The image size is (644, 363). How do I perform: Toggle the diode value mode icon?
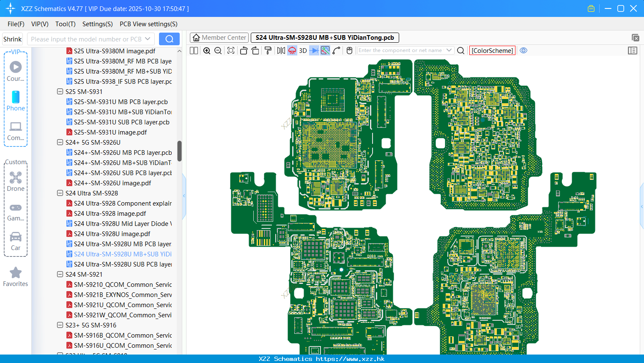pos(314,50)
